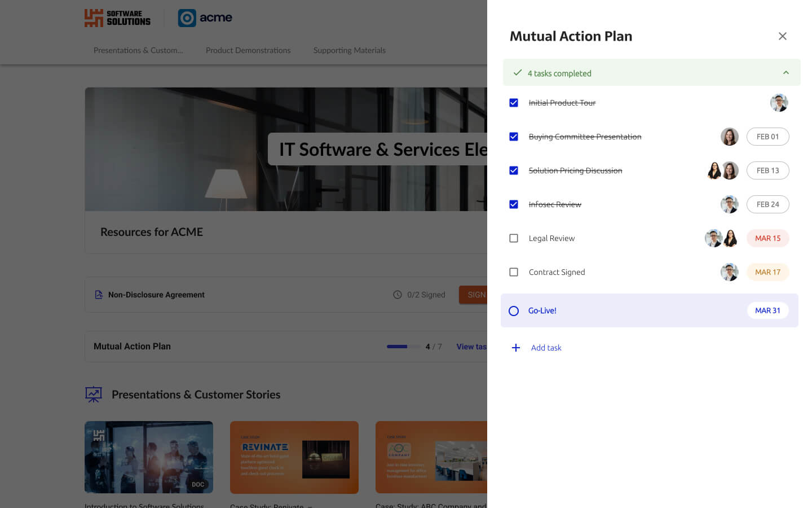The width and height of the screenshot is (812, 508).
Task: Click assignee avatar on Buying Committee Presentation
Action: (x=729, y=137)
